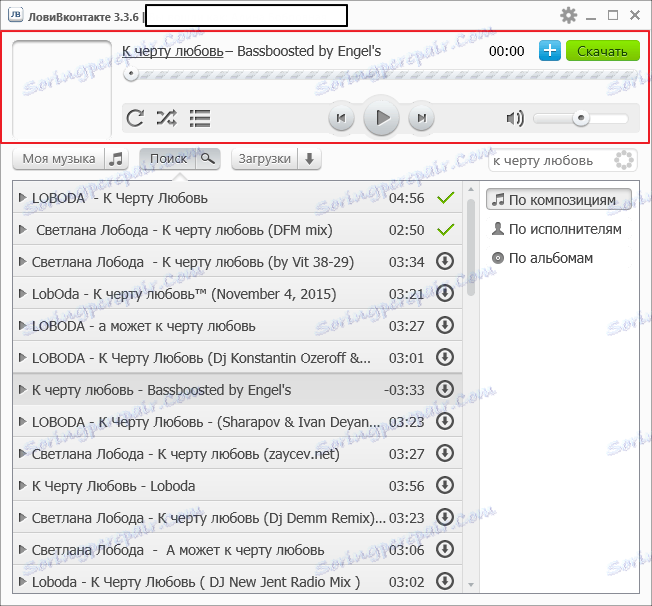This screenshot has width=652, height=606.
Task: Click checkmark on LOBODA 04:56 track
Action: pos(445,198)
